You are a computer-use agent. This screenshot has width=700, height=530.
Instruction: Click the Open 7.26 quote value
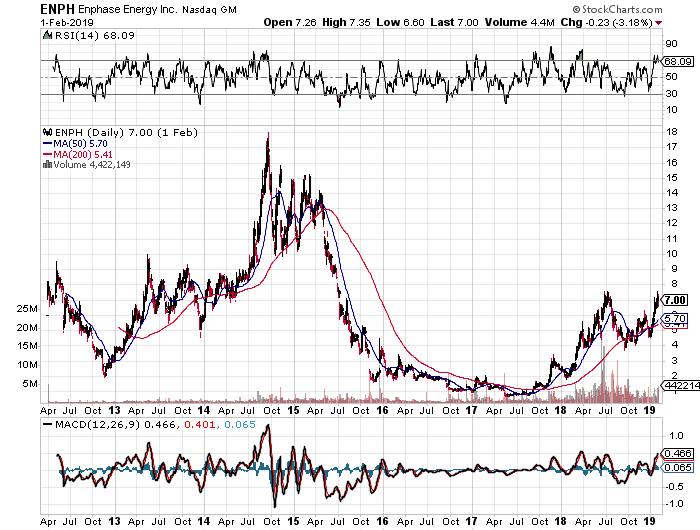tap(290, 22)
